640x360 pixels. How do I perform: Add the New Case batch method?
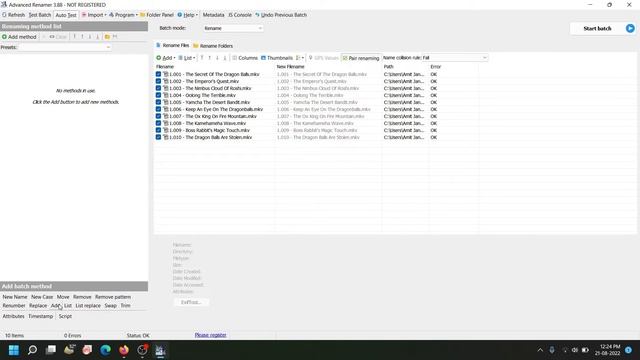click(42, 297)
